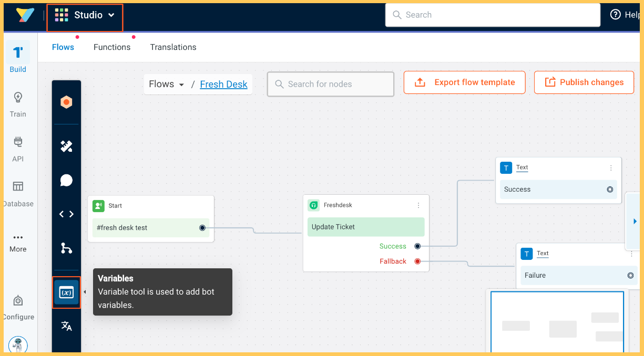The width and height of the screenshot is (644, 356).
Task: Open the Build section in sidebar
Action: pos(18,58)
